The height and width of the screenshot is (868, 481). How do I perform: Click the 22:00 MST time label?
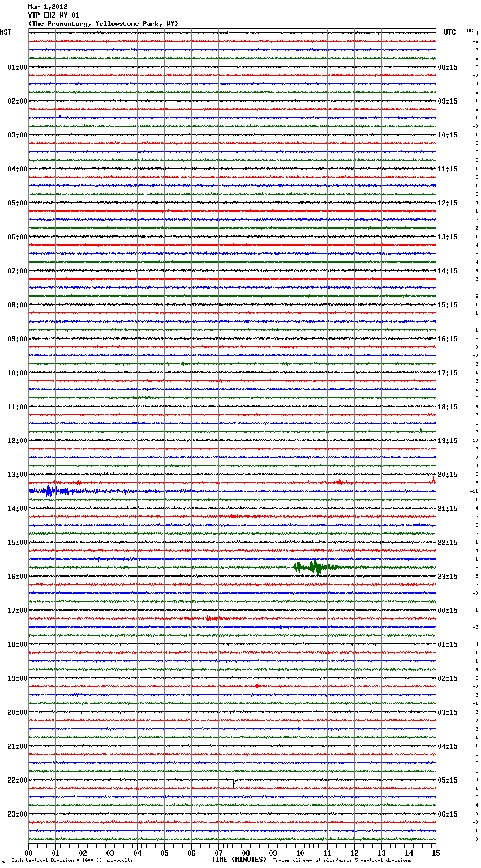[x=17, y=780]
